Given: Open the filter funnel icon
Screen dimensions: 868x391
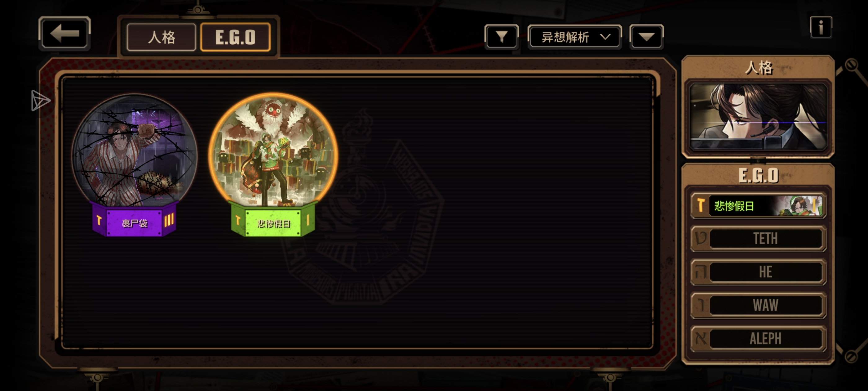Looking at the screenshot, I should coord(501,37).
